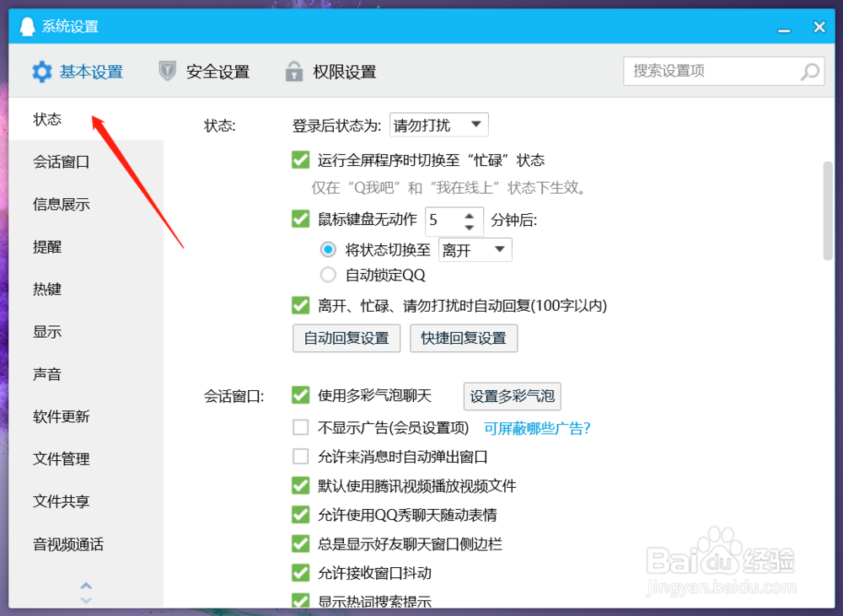Click the down chevron at the sidebar bottom
843x616 pixels.
tap(86, 600)
